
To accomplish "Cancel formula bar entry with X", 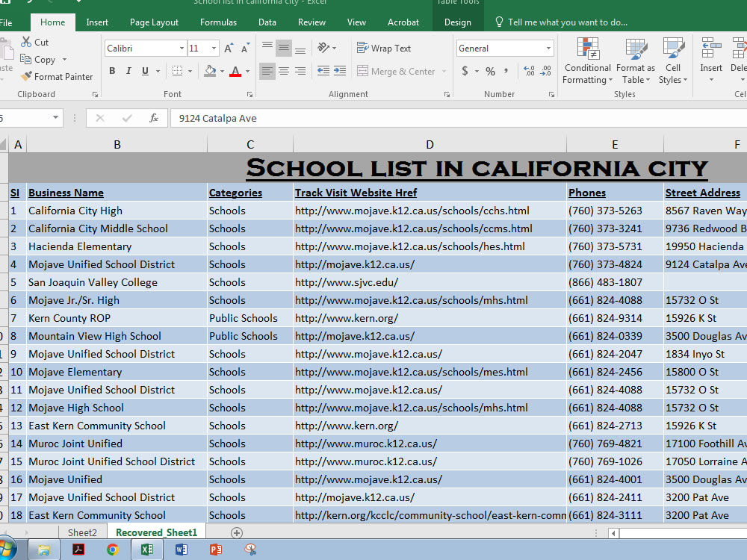I will click(x=100, y=118).
